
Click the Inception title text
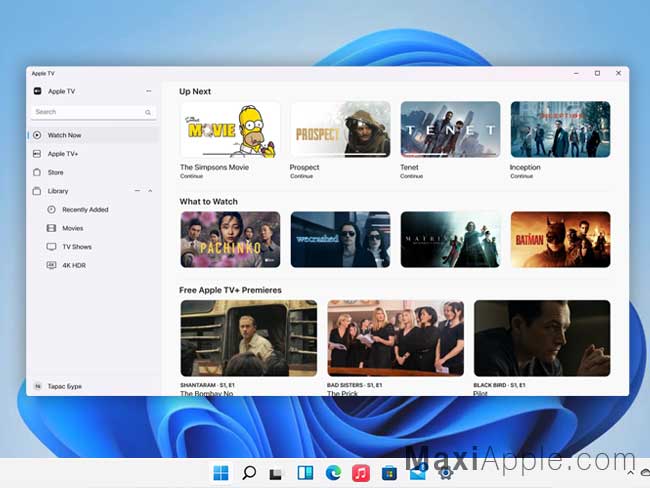point(525,168)
